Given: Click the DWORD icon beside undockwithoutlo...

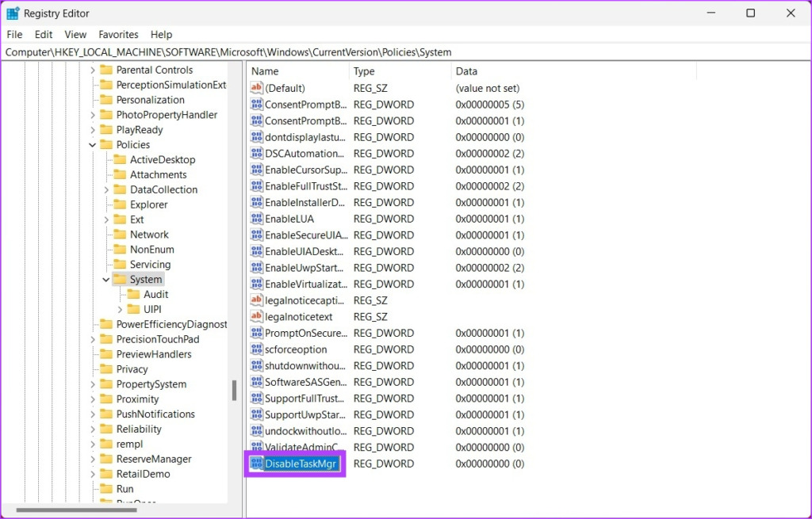Looking at the screenshot, I should [256, 431].
